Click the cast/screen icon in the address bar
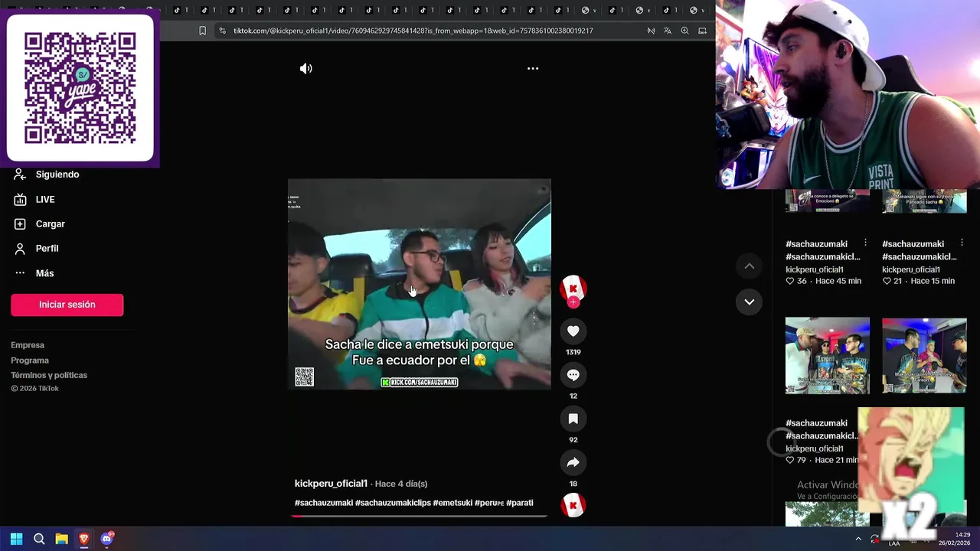Viewport: 980px width, 551px height. [x=702, y=31]
